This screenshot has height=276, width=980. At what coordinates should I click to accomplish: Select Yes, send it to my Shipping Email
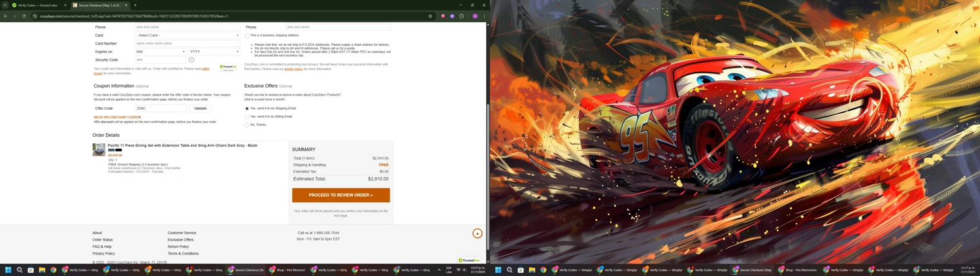point(247,109)
